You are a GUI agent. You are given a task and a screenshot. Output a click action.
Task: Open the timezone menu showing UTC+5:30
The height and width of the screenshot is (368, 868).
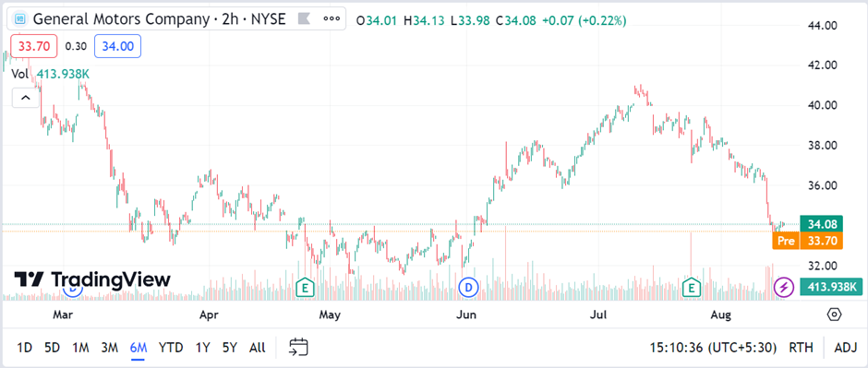pyautogui.click(x=713, y=348)
